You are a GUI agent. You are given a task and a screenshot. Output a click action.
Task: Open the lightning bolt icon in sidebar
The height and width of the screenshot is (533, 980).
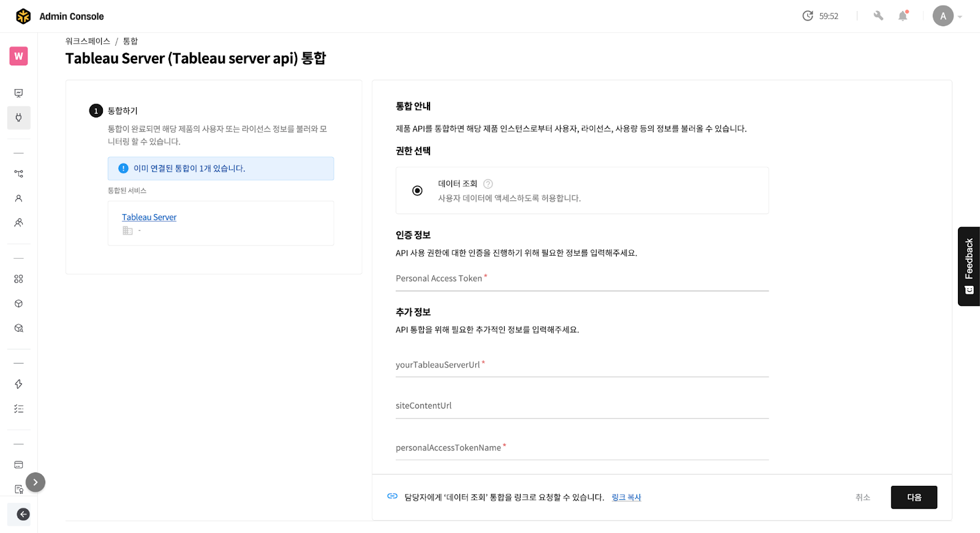pos(18,384)
